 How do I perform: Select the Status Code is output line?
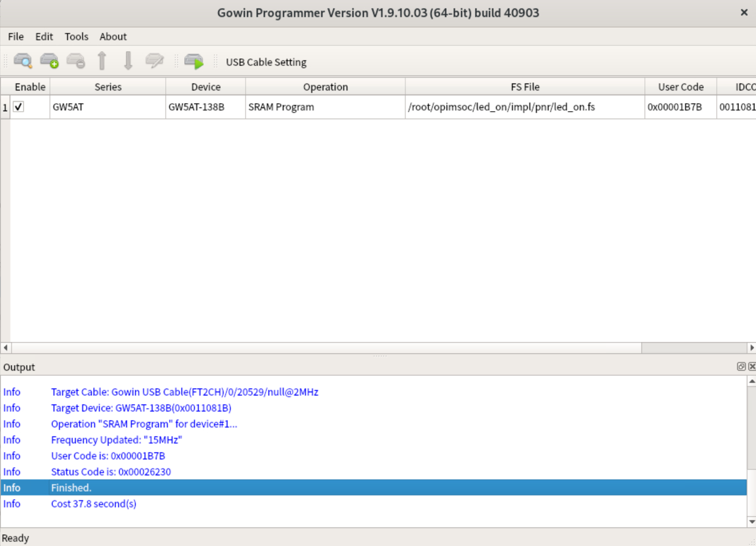tap(374, 472)
